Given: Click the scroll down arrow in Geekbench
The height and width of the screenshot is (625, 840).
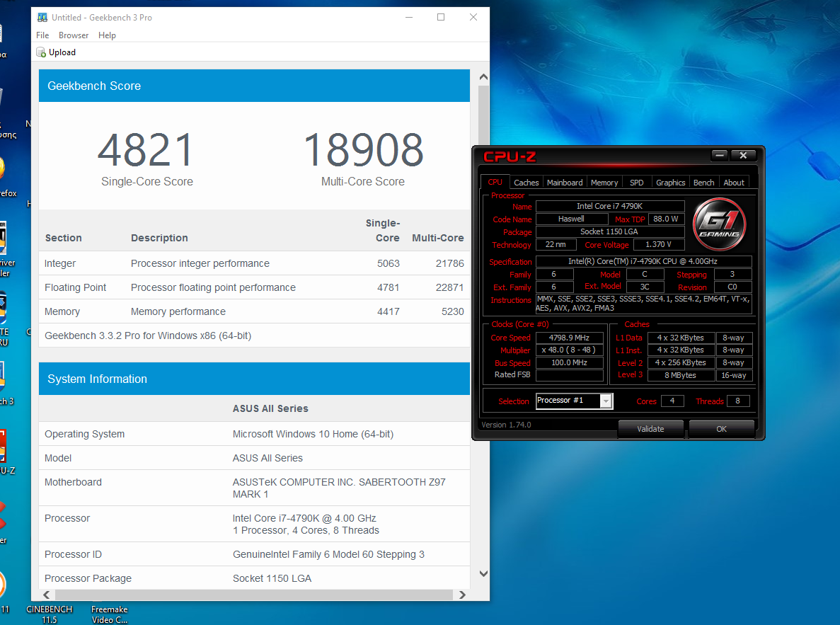Looking at the screenshot, I should (483, 573).
